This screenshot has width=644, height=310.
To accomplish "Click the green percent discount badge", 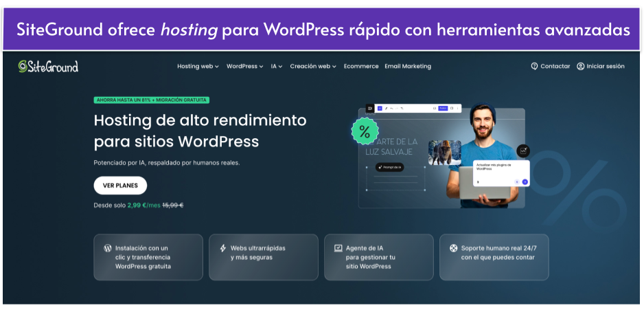I will [365, 131].
